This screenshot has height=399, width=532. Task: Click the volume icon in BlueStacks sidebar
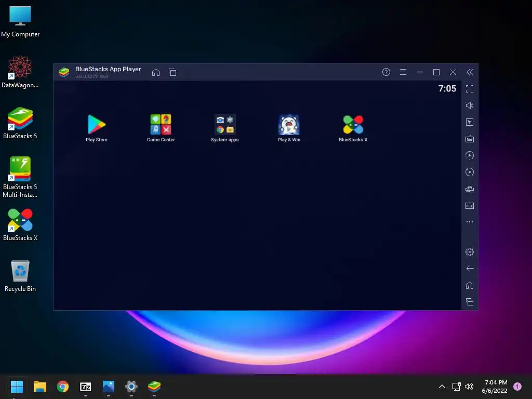coord(470,105)
